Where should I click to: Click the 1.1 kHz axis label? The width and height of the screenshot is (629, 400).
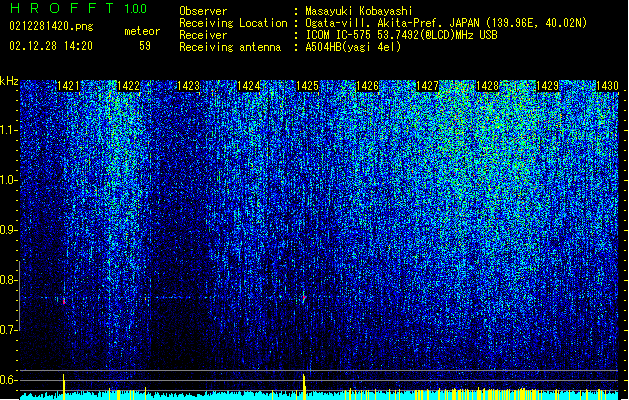(9, 130)
